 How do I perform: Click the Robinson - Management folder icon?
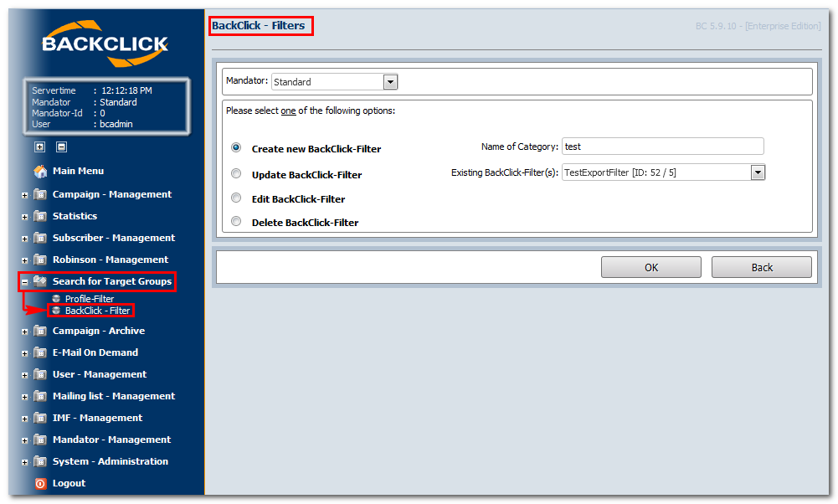point(40,260)
